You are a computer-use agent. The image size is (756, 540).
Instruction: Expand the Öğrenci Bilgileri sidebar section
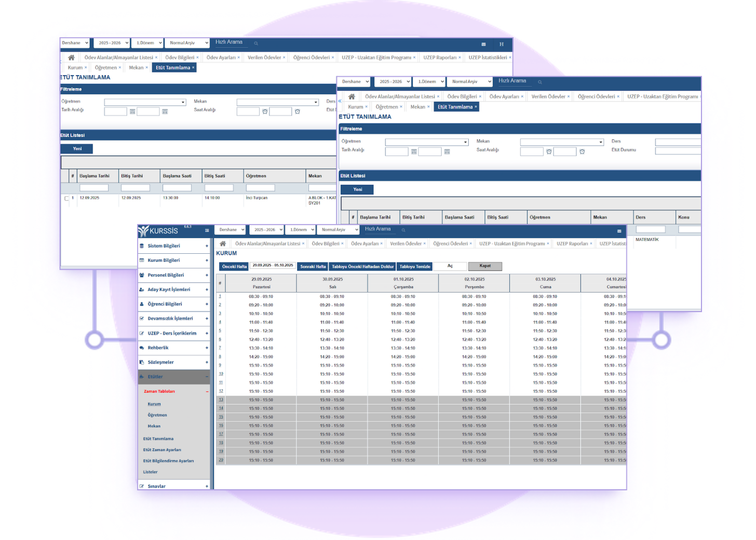click(x=207, y=304)
